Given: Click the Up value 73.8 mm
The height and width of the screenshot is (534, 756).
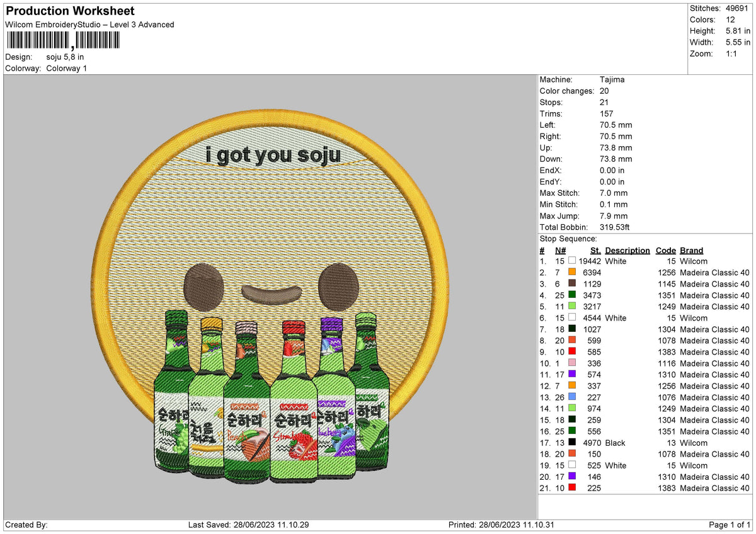Looking at the screenshot, I should [616, 147].
